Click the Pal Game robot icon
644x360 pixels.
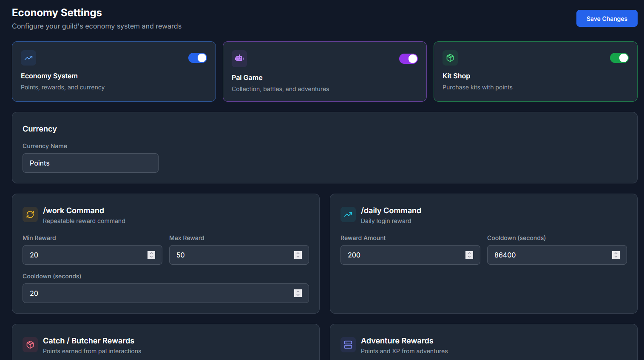239,59
